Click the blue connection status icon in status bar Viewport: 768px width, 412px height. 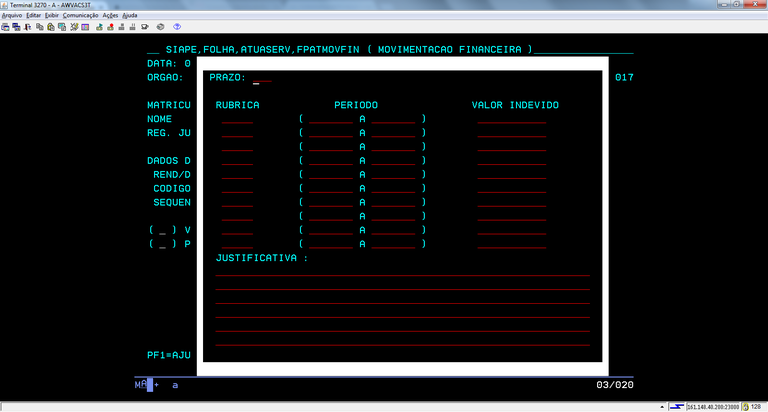click(x=677, y=406)
